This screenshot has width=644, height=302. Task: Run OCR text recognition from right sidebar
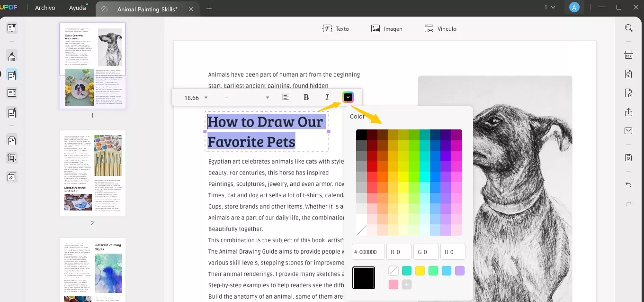(629, 55)
